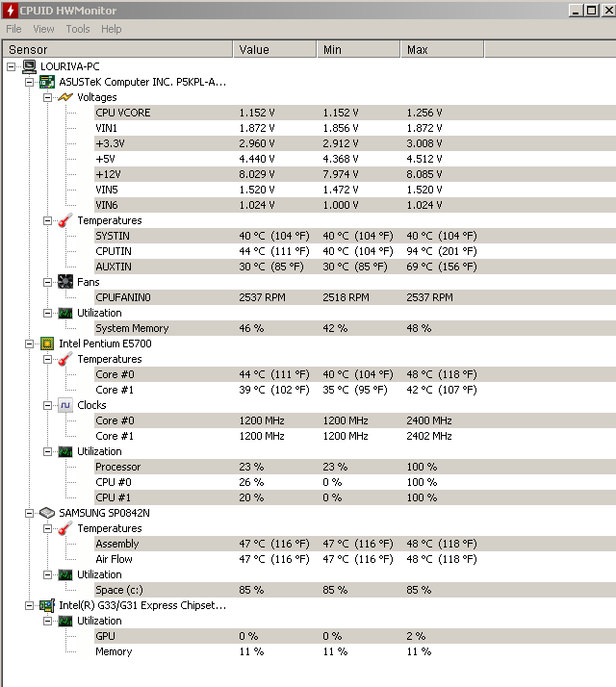Click the LOURIVA-PC computer icon
Image resolution: width=616 pixels, height=687 pixels.
click(30, 66)
